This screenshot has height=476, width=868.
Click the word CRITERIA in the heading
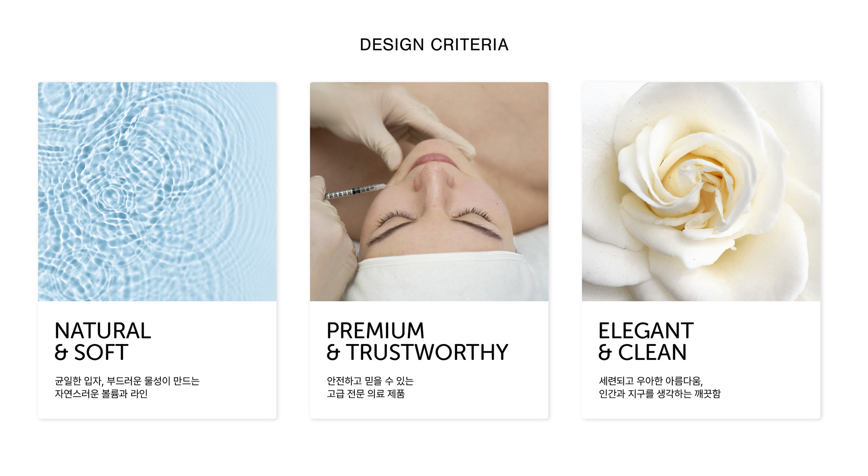coord(470,45)
